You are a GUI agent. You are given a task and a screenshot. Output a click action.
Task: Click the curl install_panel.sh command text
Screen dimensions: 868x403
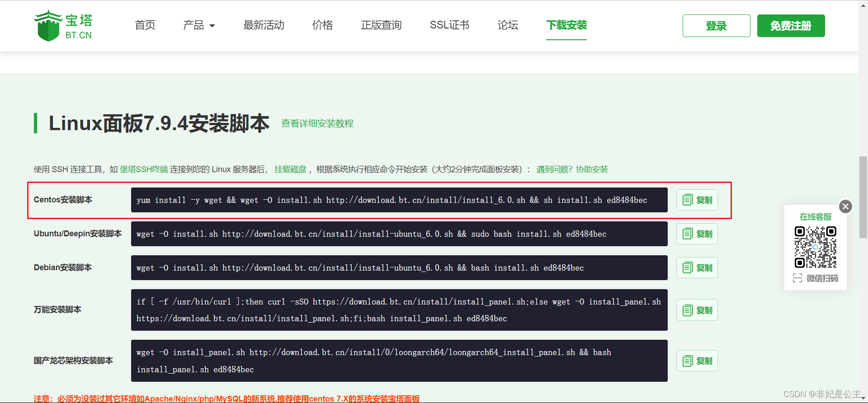[399, 310]
